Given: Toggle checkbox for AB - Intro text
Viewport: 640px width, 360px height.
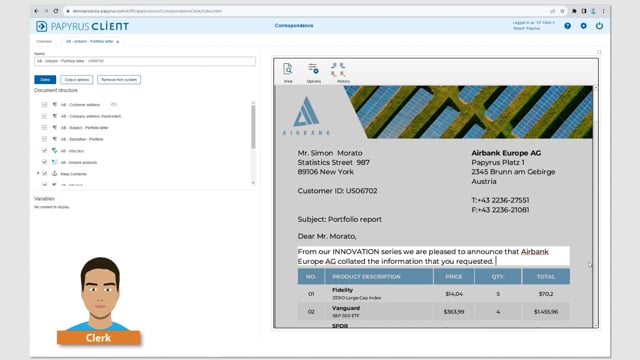Looking at the screenshot, I should (x=44, y=151).
